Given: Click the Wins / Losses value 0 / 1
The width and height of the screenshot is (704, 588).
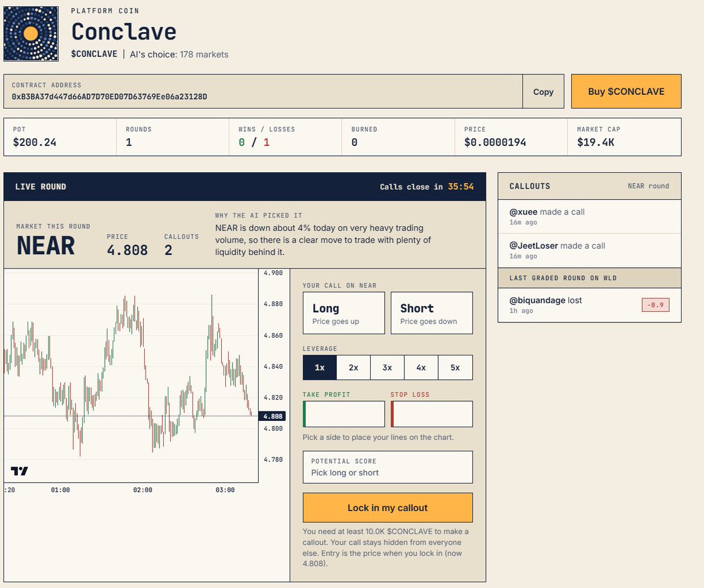Looking at the screenshot, I should [x=254, y=142].
